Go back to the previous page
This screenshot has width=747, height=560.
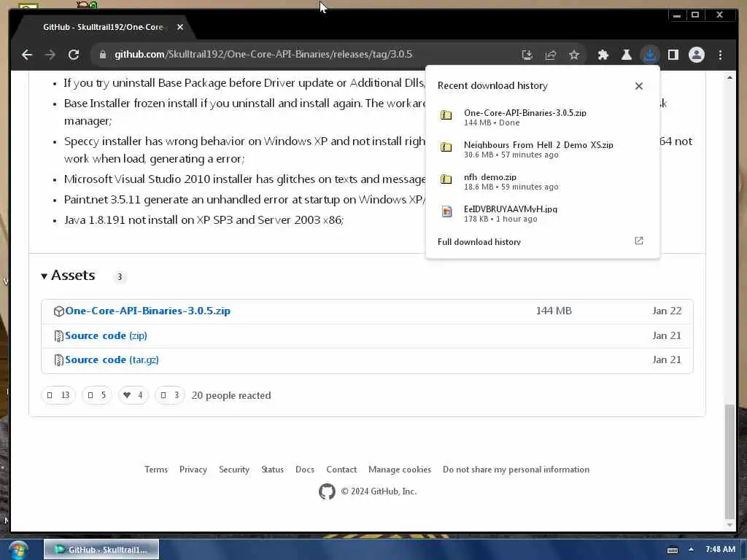[27, 55]
